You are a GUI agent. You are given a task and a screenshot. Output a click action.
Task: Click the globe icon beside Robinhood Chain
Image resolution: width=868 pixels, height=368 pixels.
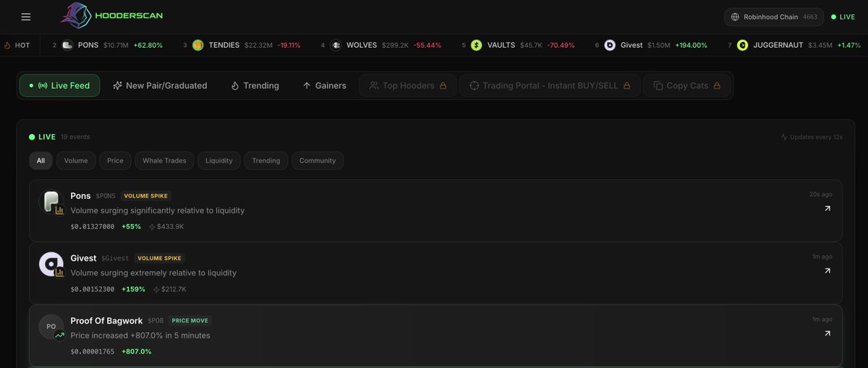(736, 17)
